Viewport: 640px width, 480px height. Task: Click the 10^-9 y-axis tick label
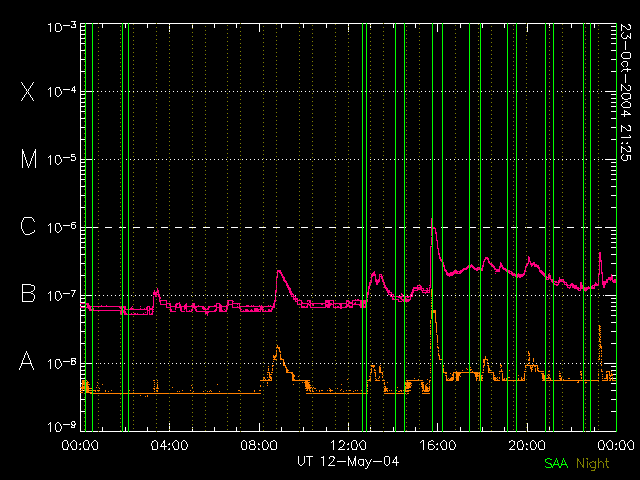coord(62,427)
